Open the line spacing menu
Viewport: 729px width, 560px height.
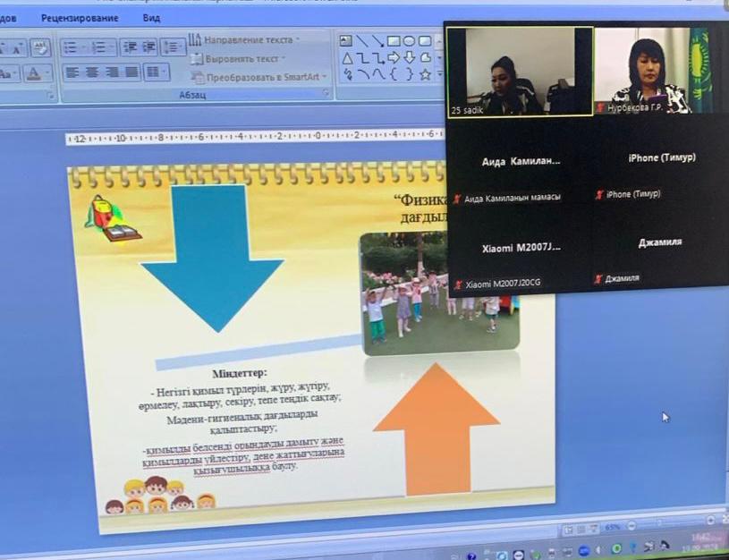(x=173, y=47)
